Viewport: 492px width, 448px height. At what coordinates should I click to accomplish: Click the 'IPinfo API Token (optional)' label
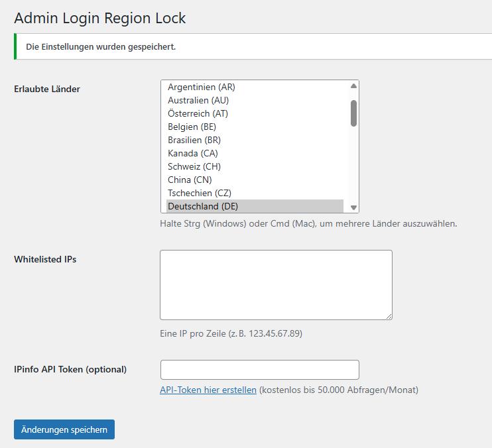coord(70,369)
